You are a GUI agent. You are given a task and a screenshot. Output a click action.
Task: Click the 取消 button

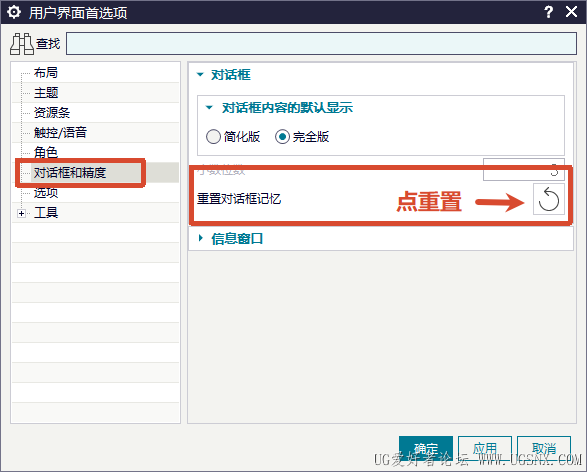click(544, 448)
